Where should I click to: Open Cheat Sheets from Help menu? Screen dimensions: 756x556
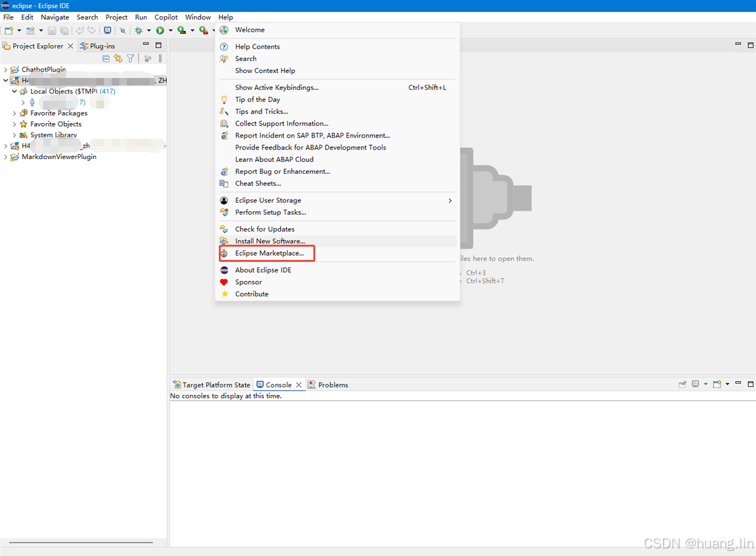(x=337, y=184)
